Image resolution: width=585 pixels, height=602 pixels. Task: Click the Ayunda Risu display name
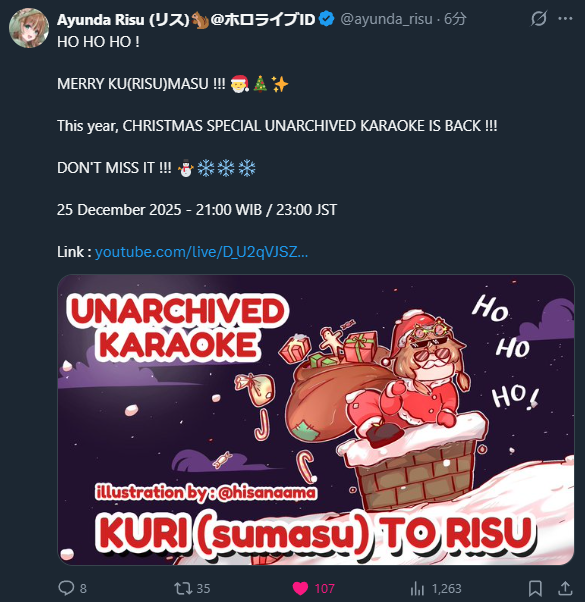click(x=123, y=19)
